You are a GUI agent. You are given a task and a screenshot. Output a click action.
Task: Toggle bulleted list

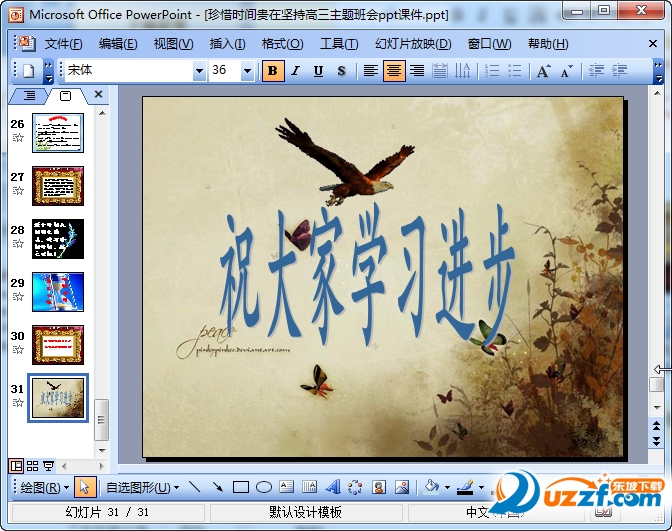pyautogui.click(x=515, y=71)
